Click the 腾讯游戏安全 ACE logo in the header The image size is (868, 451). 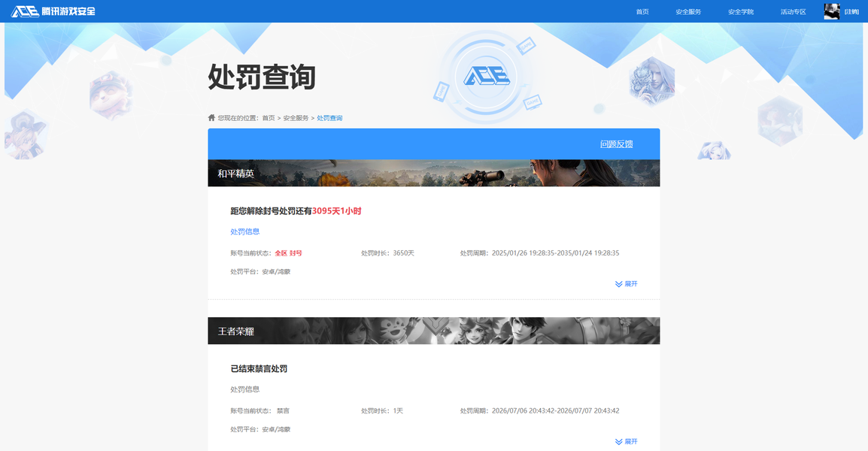[x=53, y=11]
